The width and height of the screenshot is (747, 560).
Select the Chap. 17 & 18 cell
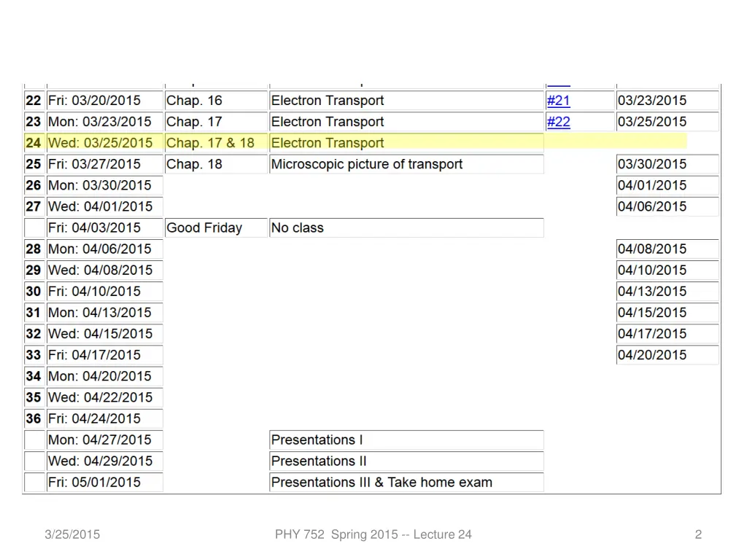click(216, 143)
